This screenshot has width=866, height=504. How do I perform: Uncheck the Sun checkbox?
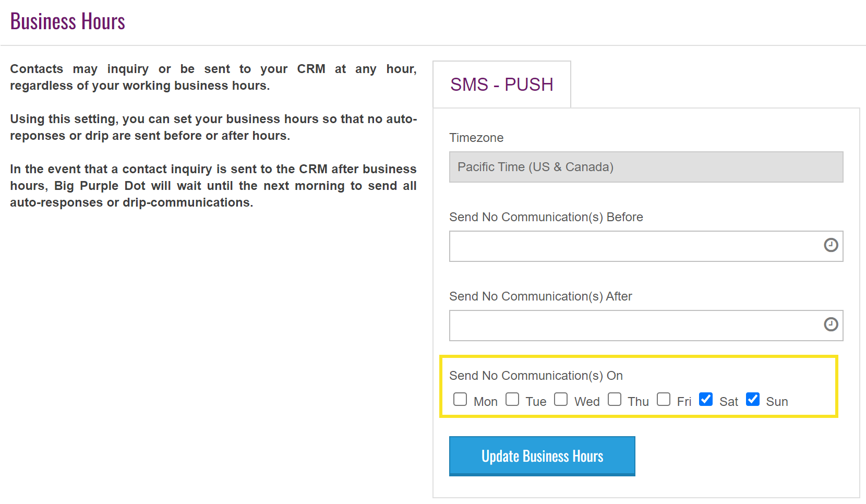coord(753,399)
